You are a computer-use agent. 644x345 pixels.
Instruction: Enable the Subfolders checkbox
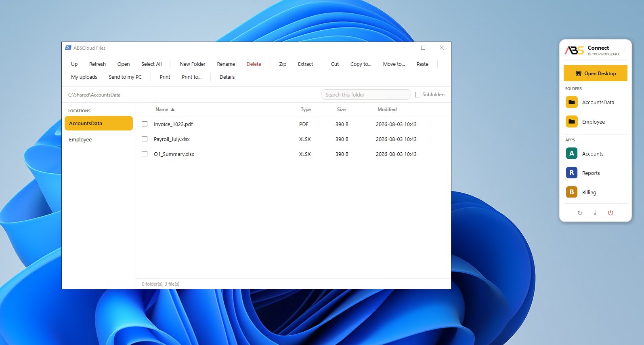(417, 95)
